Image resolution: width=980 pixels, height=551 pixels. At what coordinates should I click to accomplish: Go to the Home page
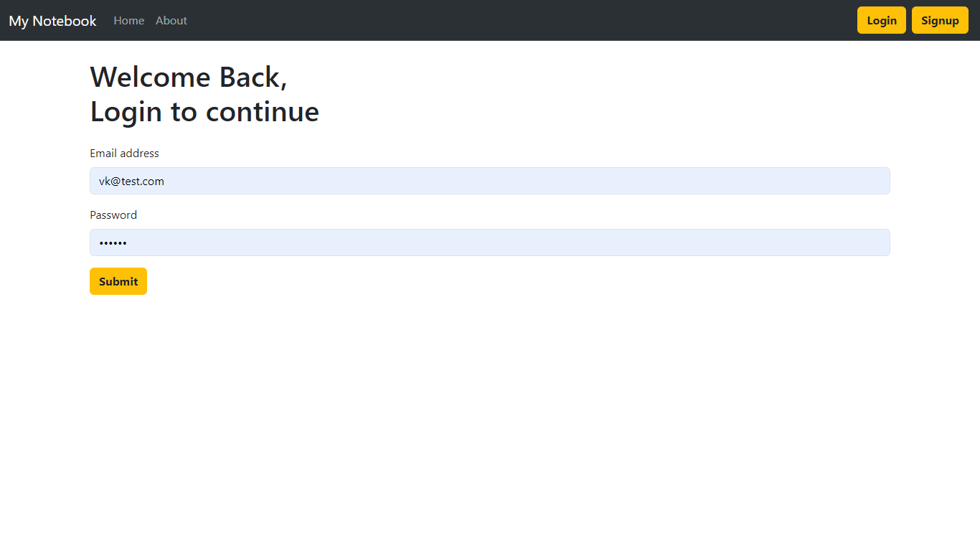(x=129, y=21)
